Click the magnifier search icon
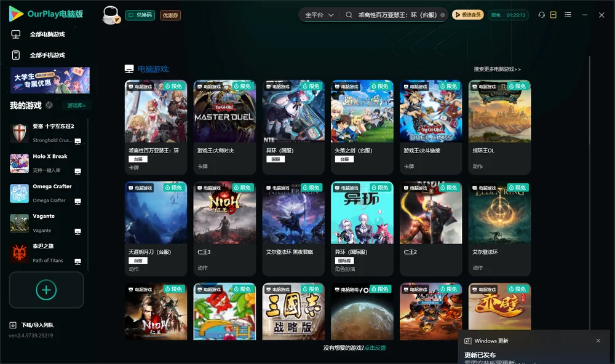The width and height of the screenshot is (615, 364). [349, 15]
